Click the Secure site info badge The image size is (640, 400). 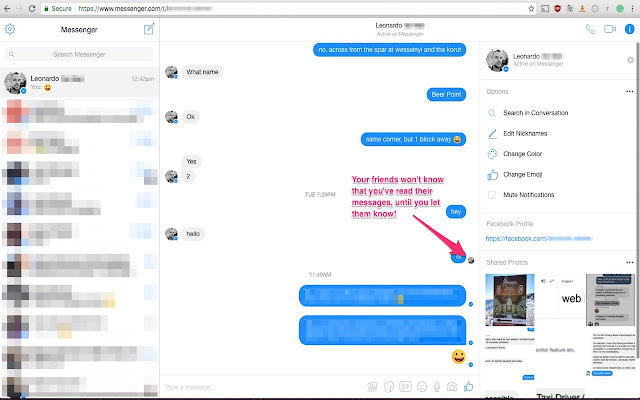(58, 9)
